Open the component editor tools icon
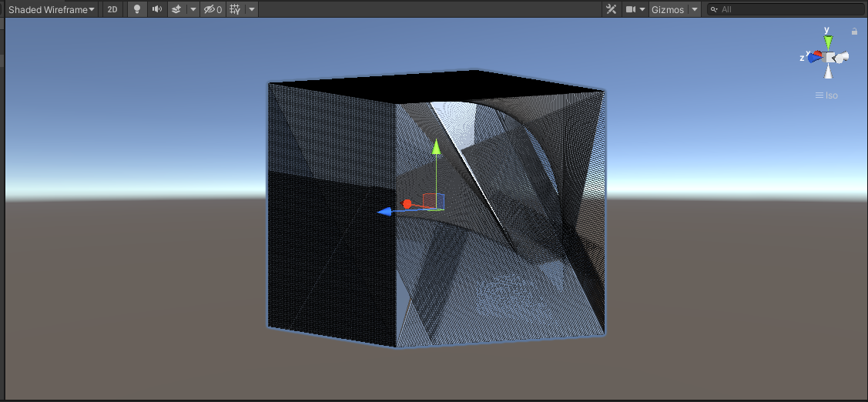The height and width of the screenshot is (402, 868). pos(612,9)
